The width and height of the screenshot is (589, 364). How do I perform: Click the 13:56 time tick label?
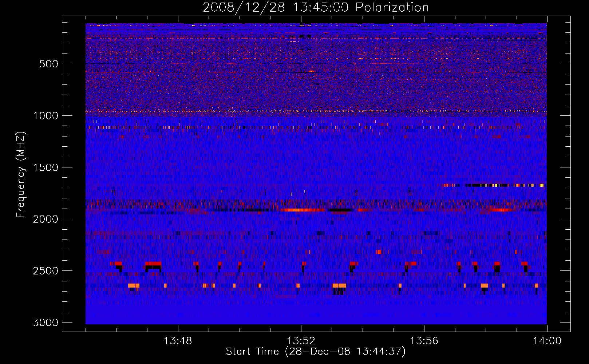[424, 341]
